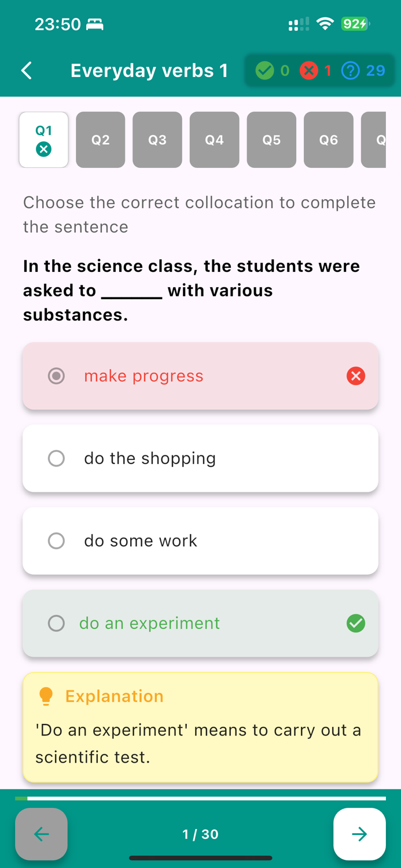Select the do some work radio button
The height and width of the screenshot is (868, 401).
[56, 541]
